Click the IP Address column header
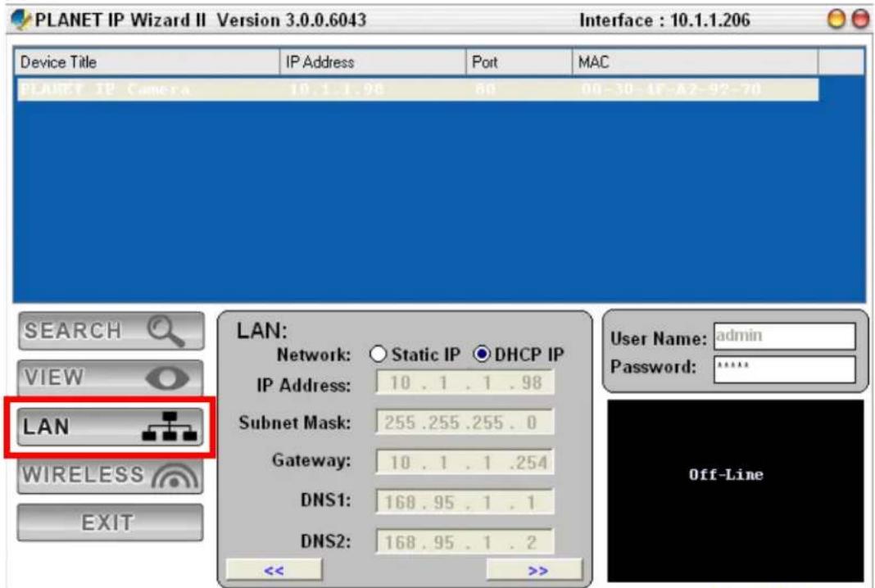The height and width of the screenshot is (588, 875). click(x=372, y=62)
